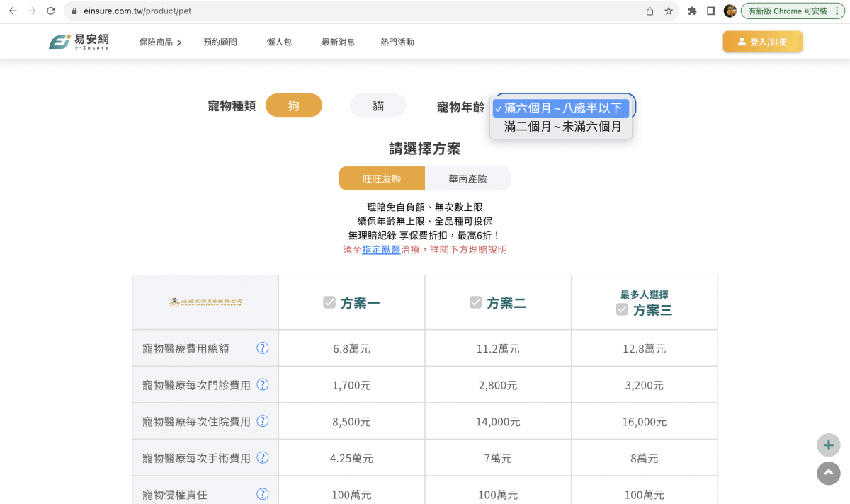Check the 方案三 plan checkbox
The image size is (850, 504).
tap(622, 309)
